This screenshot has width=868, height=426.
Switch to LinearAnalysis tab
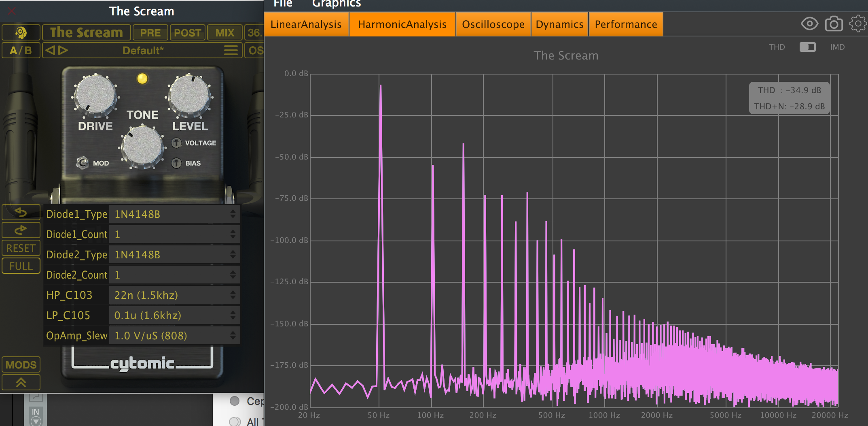point(306,24)
